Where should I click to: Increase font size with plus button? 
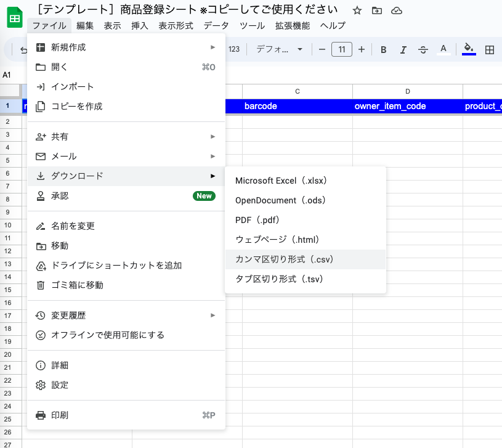pyautogui.click(x=362, y=49)
